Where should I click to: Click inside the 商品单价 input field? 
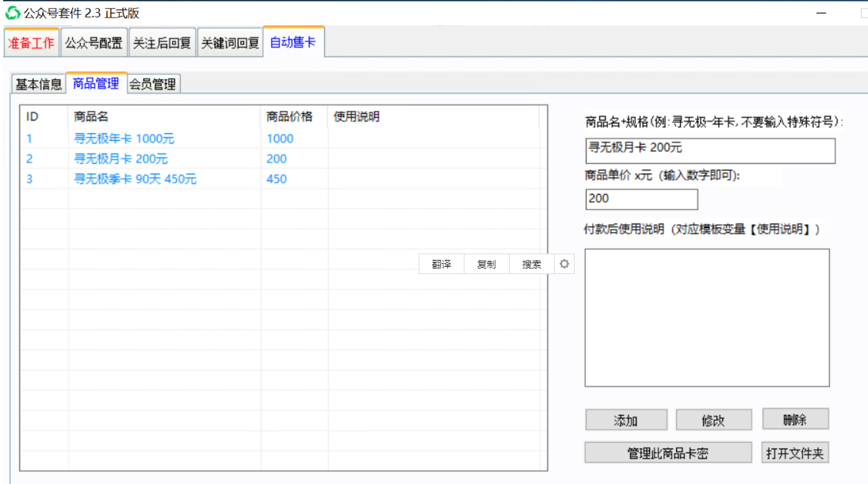640,199
